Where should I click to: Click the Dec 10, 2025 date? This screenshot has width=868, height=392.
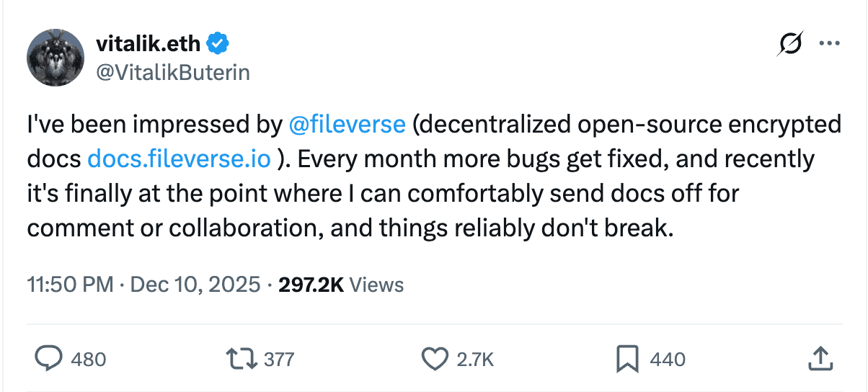195,285
